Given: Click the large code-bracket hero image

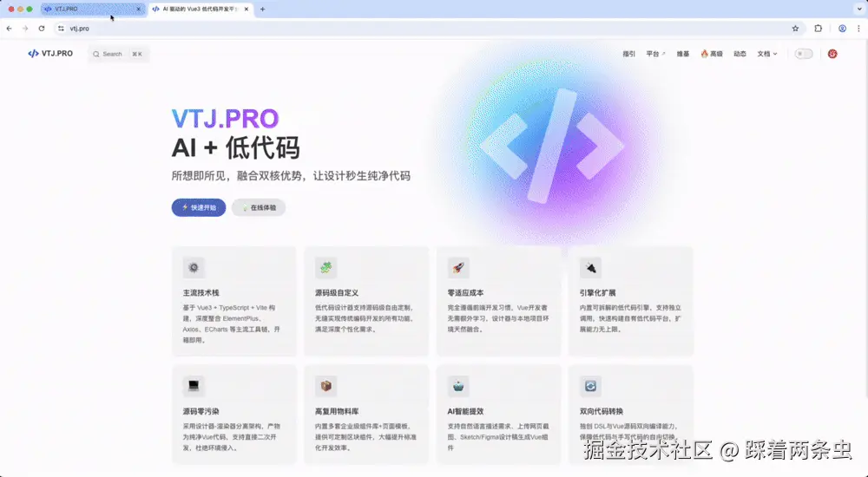Looking at the screenshot, I should click(552, 147).
